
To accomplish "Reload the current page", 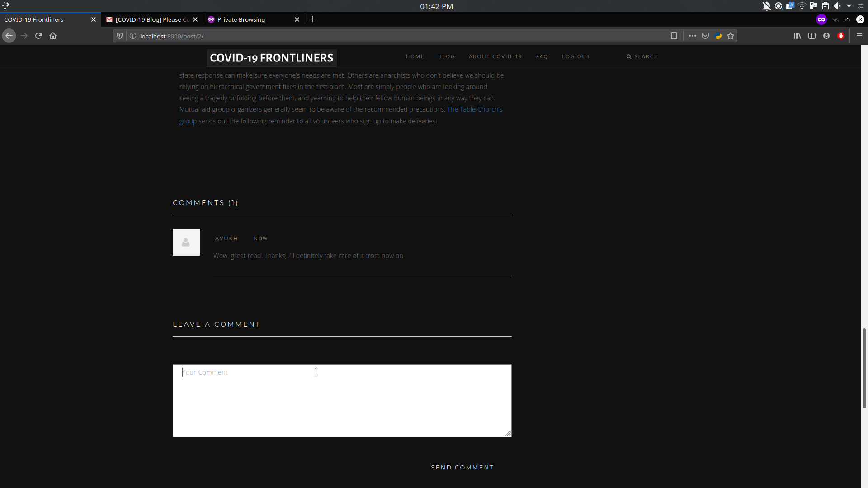I will pyautogui.click(x=38, y=36).
